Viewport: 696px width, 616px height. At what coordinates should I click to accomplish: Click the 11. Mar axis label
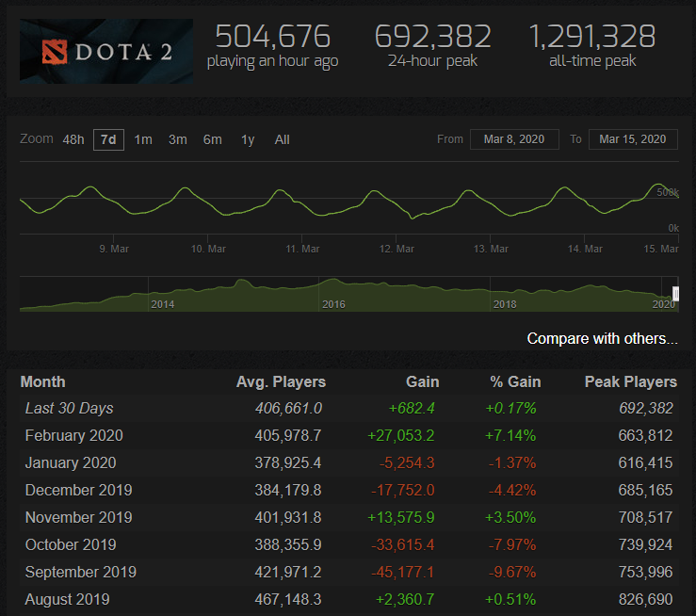pos(302,249)
